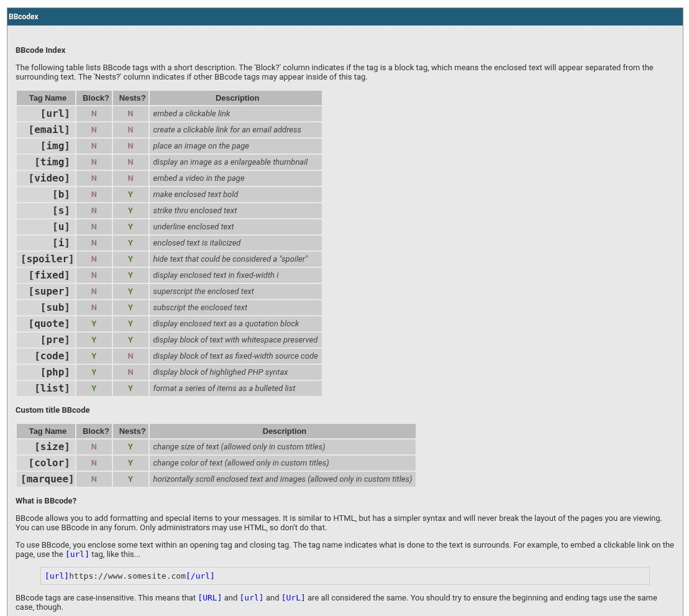Click 'place an image on the page' description

point(201,146)
